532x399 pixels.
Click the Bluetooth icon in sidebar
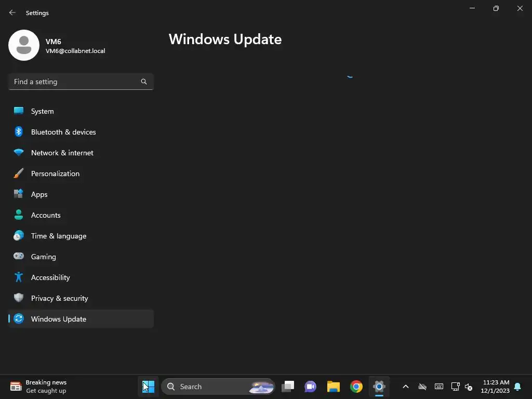coord(19,131)
